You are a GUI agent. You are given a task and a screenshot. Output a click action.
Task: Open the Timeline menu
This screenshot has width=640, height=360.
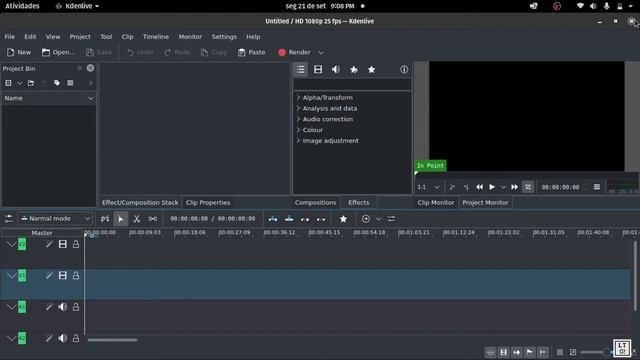tap(156, 37)
